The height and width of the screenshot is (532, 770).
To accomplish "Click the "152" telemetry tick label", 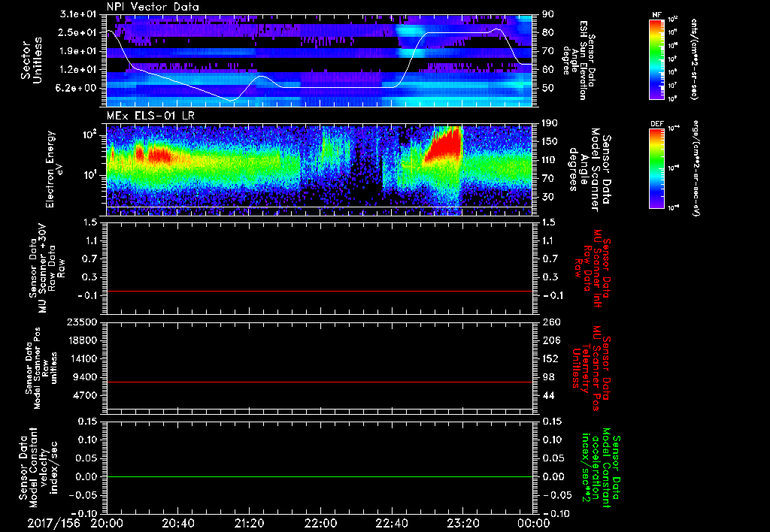I will (x=550, y=358).
